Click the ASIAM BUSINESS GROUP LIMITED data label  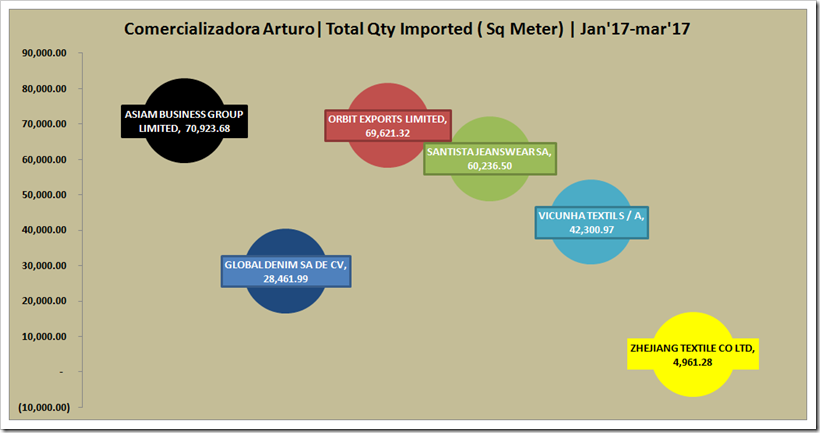[x=184, y=121]
